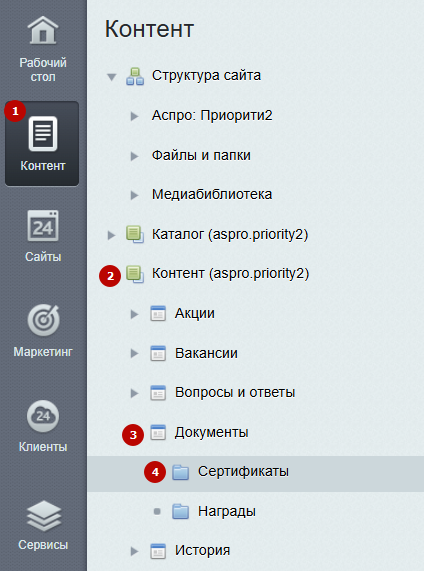This screenshot has height=571, width=424.
Task: Expand the Акции section arrow
Action: click(x=134, y=314)
